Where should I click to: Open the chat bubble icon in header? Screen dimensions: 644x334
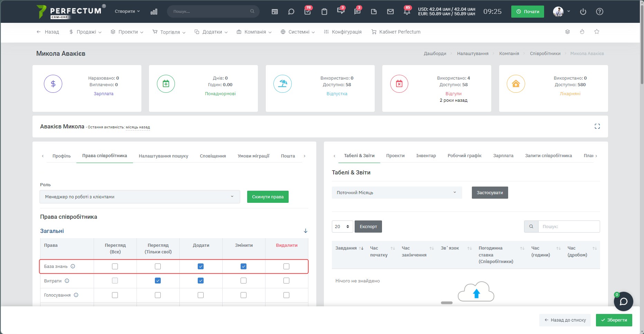(x=291, y=11)
